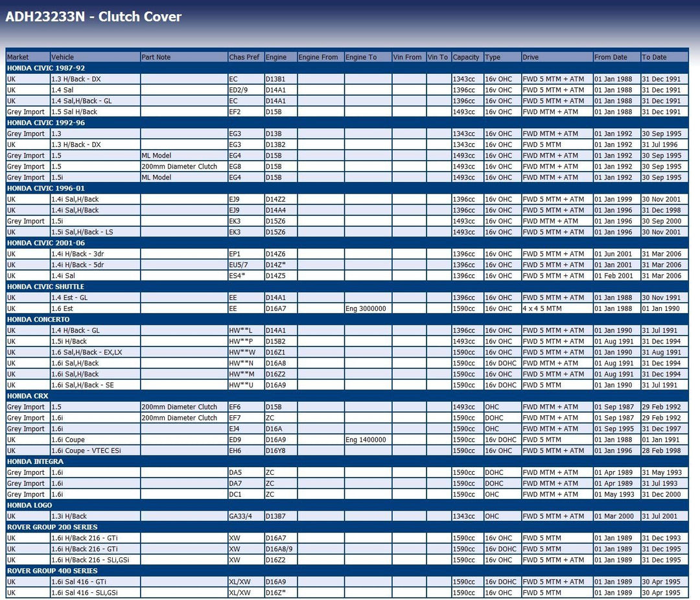This screenshot has width=700, height=600.
Task: Click the 'D14Z5' engine cell
Action: pos(281,276)
